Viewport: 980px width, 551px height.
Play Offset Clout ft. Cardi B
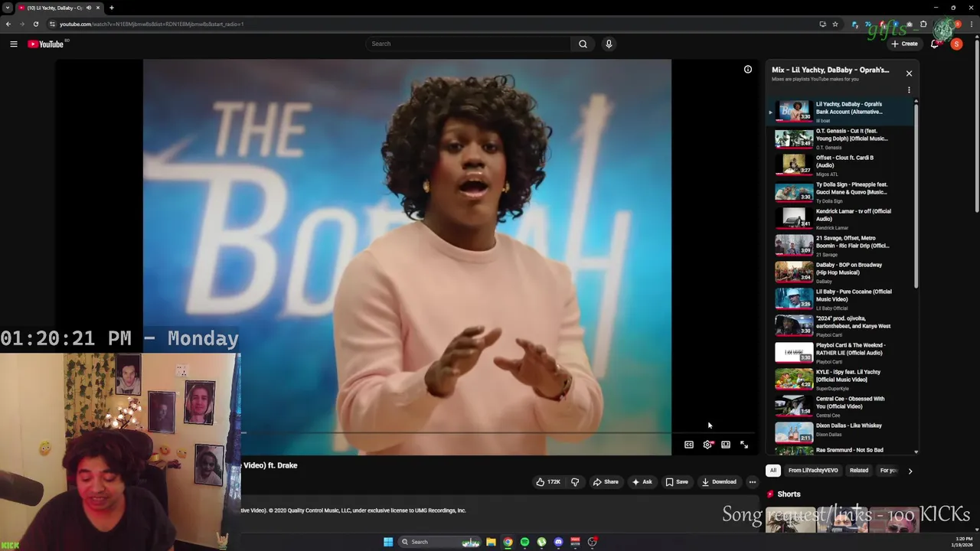(841, 165)
